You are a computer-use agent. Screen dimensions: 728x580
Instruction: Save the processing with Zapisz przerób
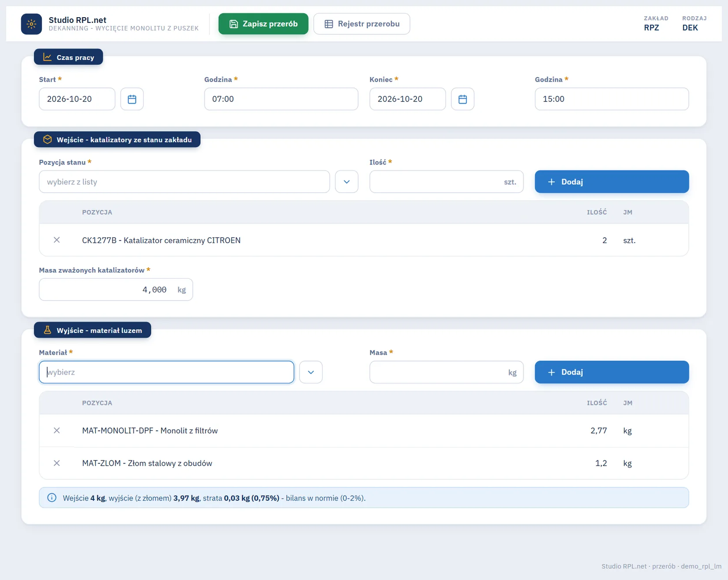coord(263,24)
